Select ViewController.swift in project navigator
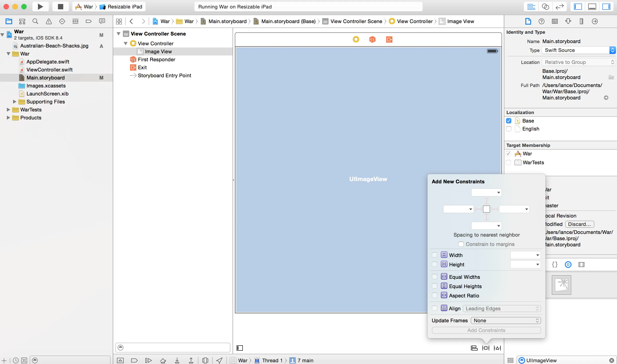The image size is (617, 364). (x=49, y=70)
